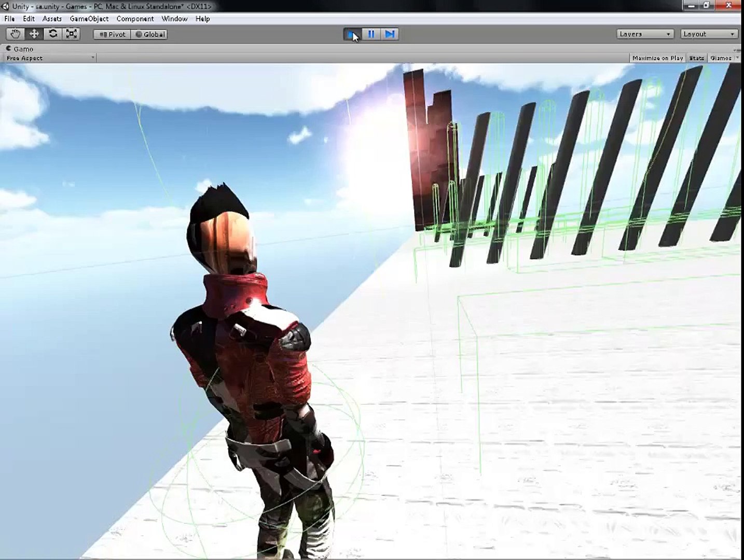Open the Component menu
Viewport: 744px width, 560px height.
(x=135, y=19)
